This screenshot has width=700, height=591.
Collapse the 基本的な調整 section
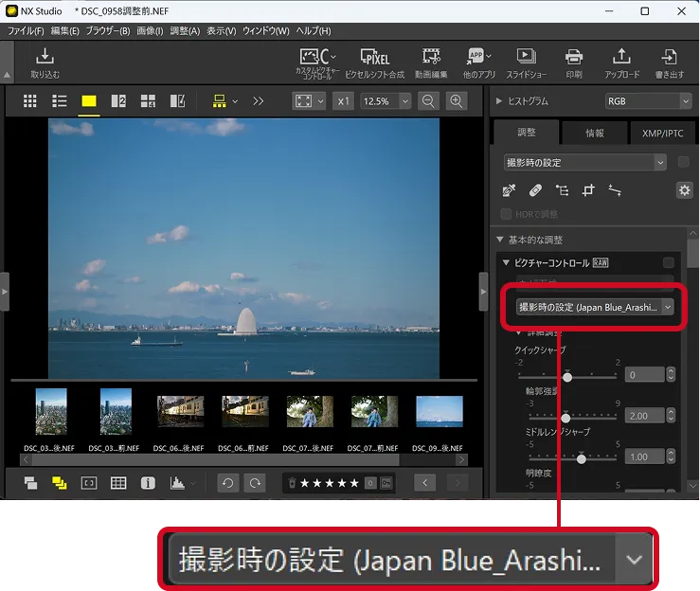click(x=500, y=240)
